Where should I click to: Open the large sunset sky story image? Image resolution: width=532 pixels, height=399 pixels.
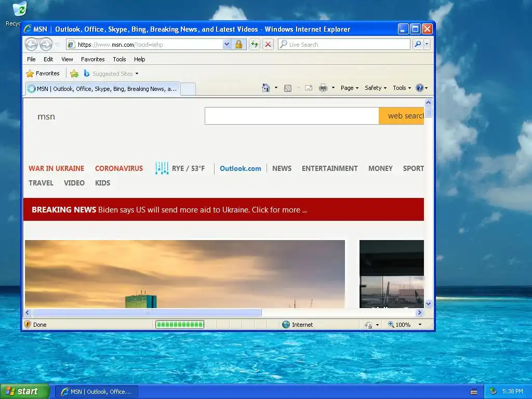(185, 274)
